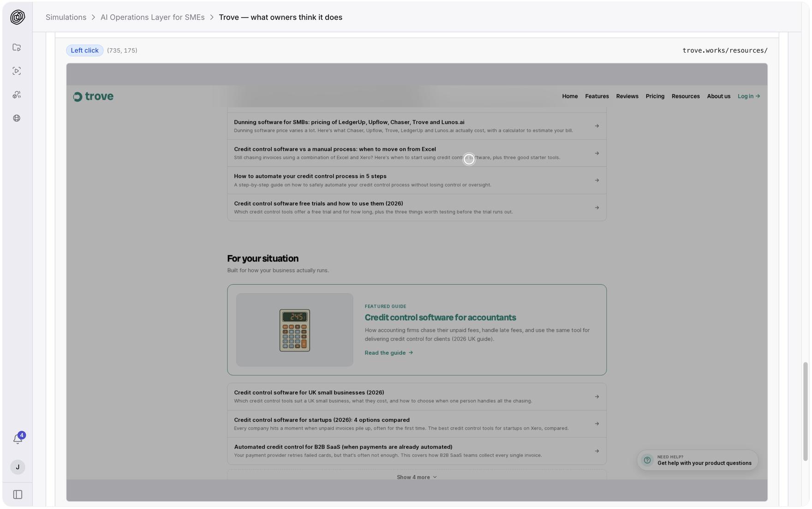Open Home in the Trove nav
812x509 pixels.
click(570, 96)
